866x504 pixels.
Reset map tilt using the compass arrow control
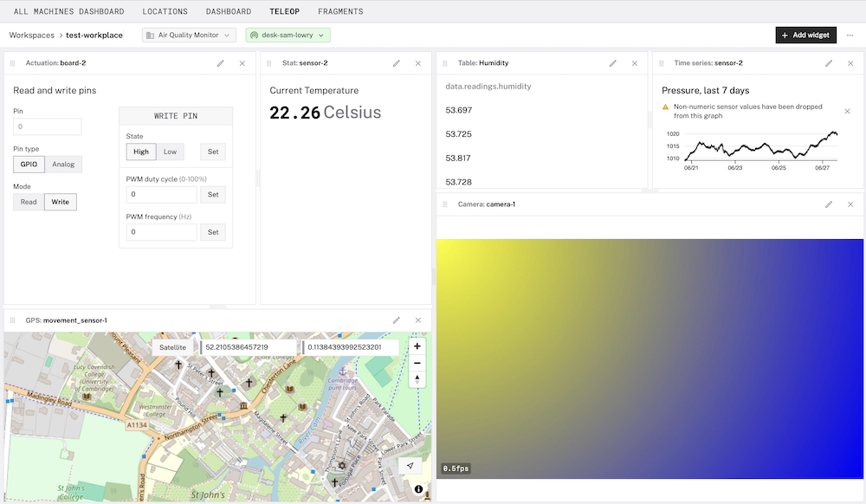click(417, 378)
